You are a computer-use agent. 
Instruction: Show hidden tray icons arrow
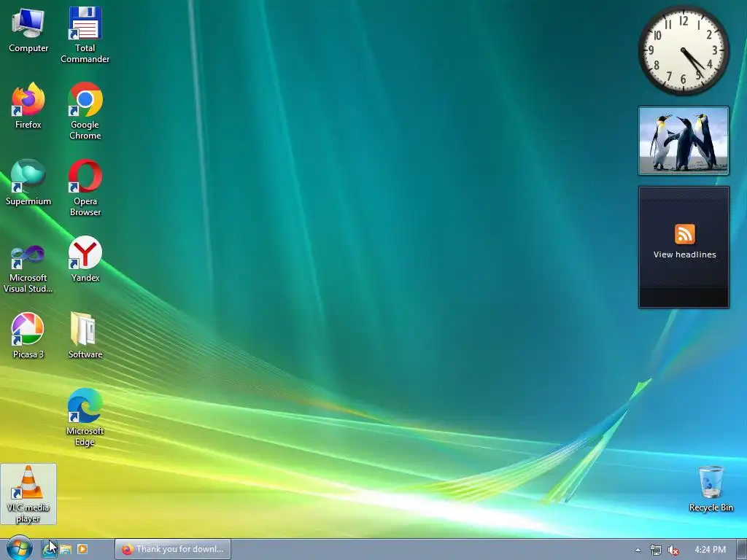click(638, 550)
